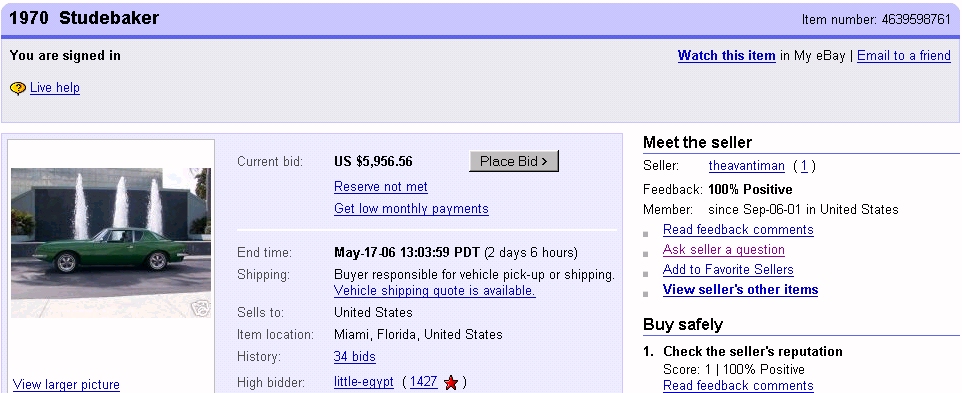Open Get low monthly payments link
The width and height of the screenshot is (962, 393).
click(411, 208)
